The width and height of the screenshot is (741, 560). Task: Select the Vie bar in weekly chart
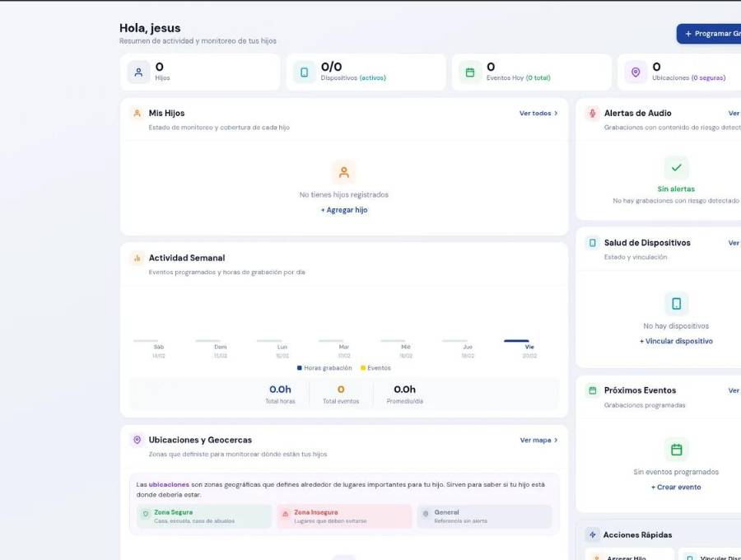pyautogui.click(x=516, y=341)
